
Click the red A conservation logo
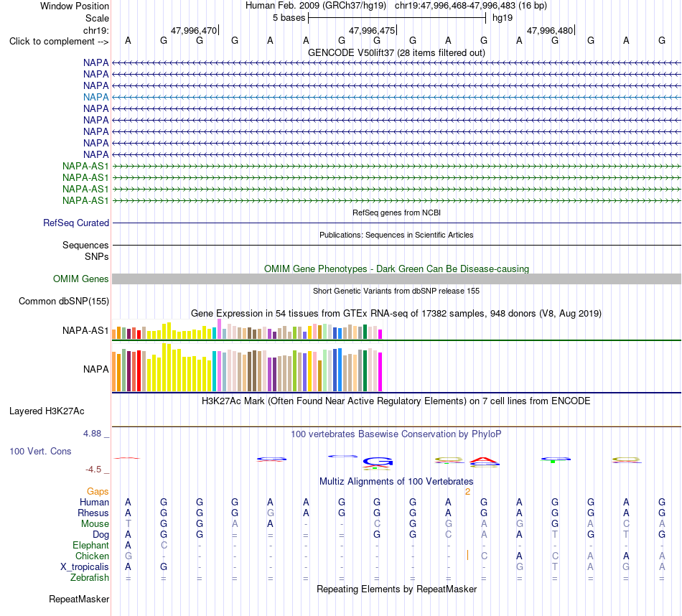point(484,459)
